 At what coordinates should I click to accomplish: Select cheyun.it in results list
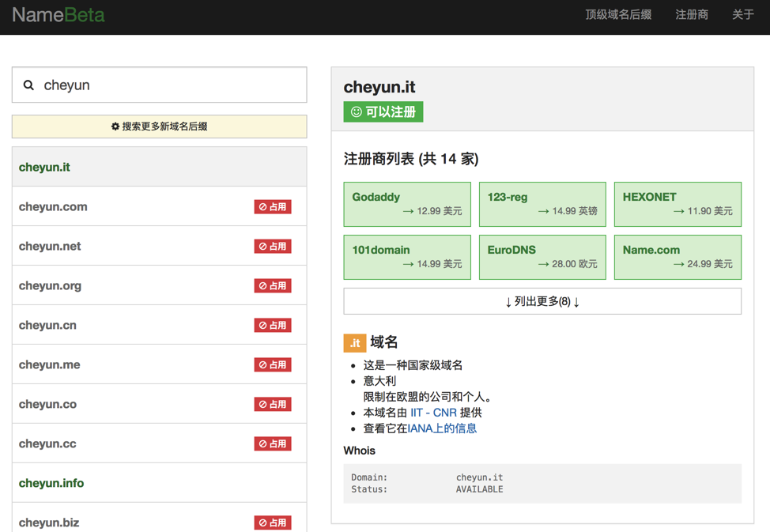click(x=160, y=167)
